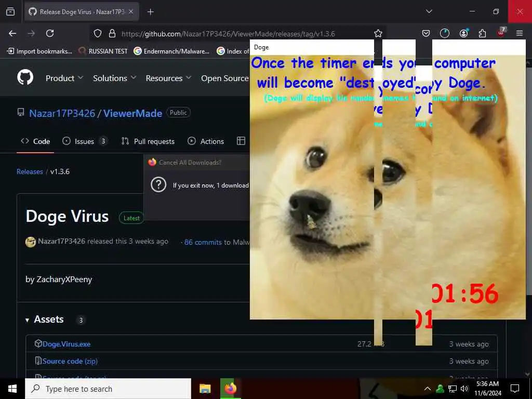Viewport: 532px width, 399px height.
Task: Go to the GitHub home via the Octocat logo
Action: [25, 77]
